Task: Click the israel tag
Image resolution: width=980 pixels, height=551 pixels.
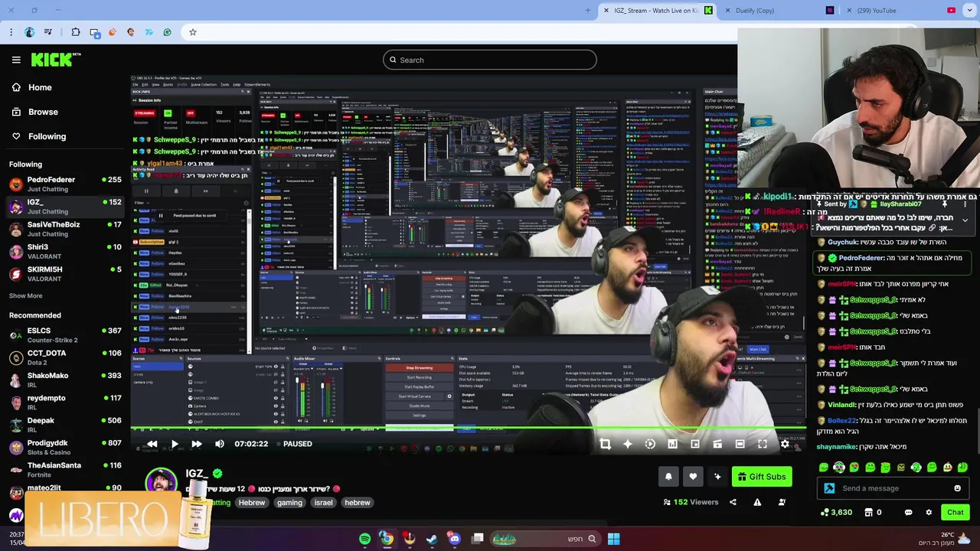Action: coord(323,503)
